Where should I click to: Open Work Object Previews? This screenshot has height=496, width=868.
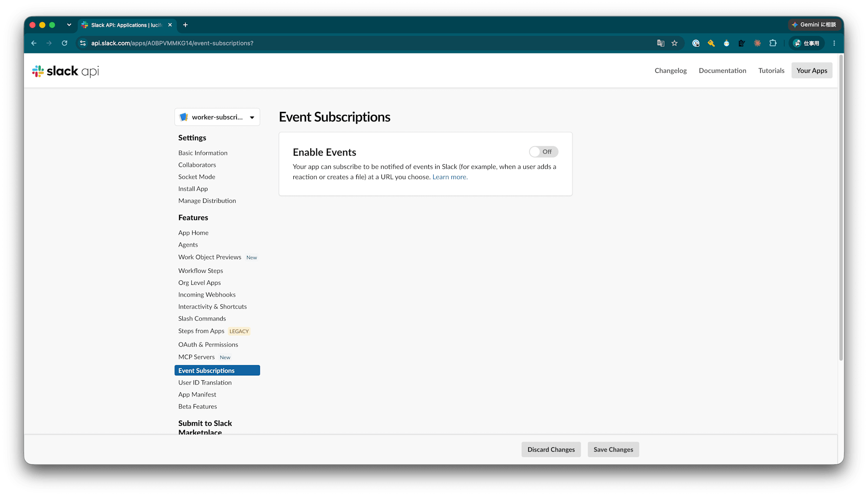(210, 257)
